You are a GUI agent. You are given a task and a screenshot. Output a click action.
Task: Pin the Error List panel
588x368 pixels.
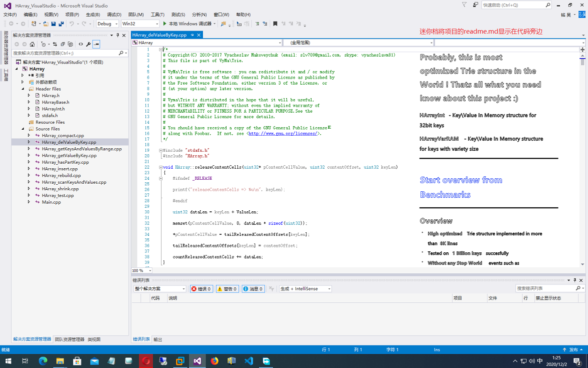[575, 280]
